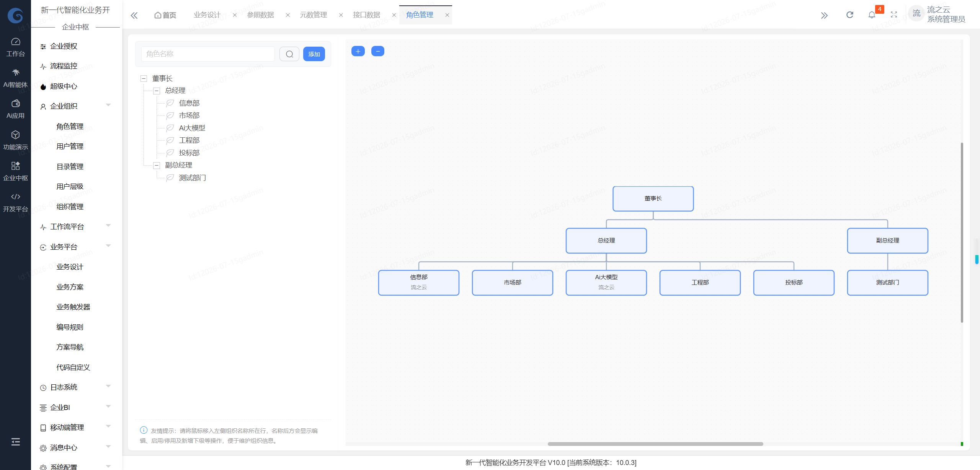Open the notification bell icon
This screenshot has width=980, height=470.
(x=872, y=15)
